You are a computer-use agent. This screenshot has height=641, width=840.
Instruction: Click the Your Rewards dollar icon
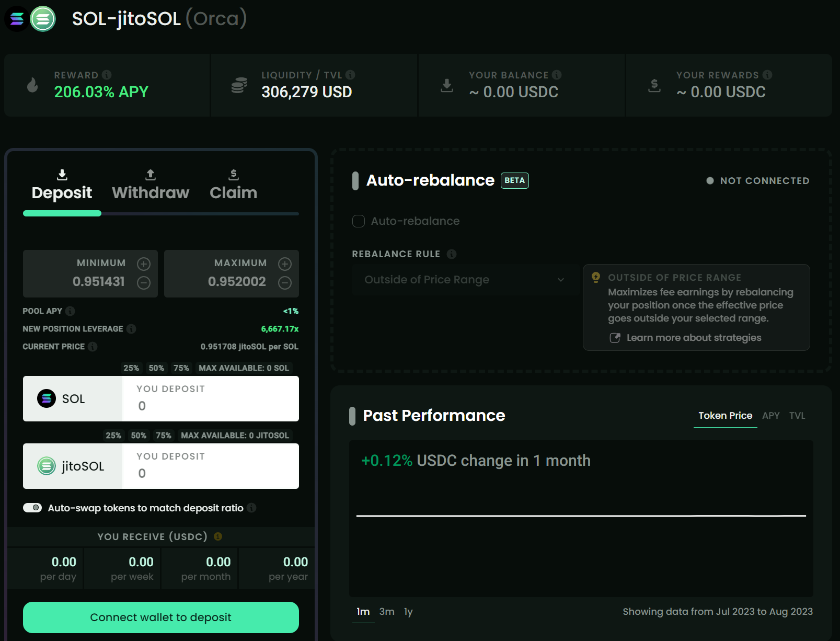tap(654, 85)
